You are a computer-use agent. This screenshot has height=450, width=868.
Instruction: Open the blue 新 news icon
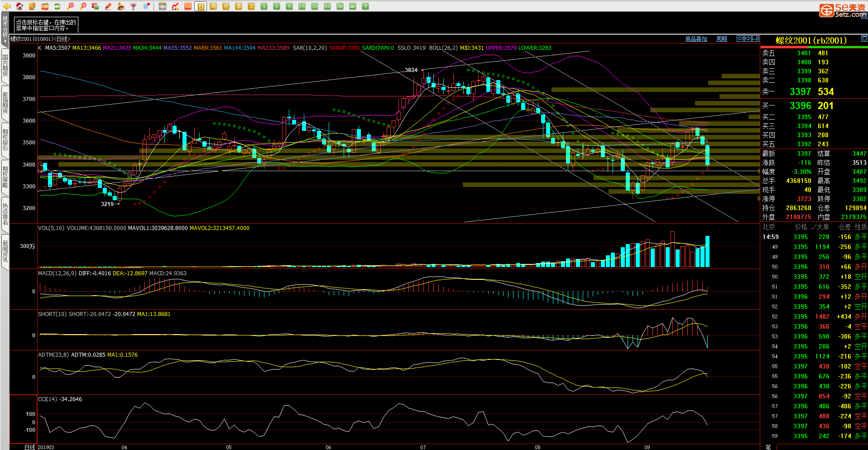click(146, 6)
